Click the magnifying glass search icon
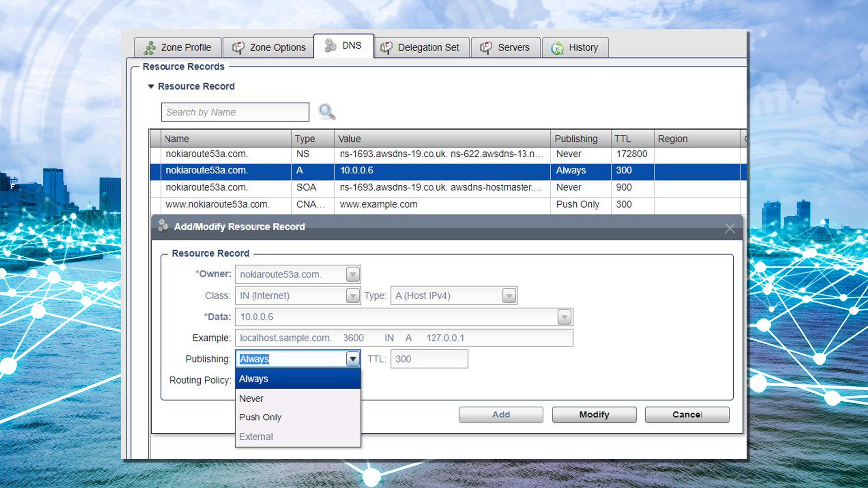Image resolution: width=868 pixels, height=488 pixels. [x=326, y=112]
